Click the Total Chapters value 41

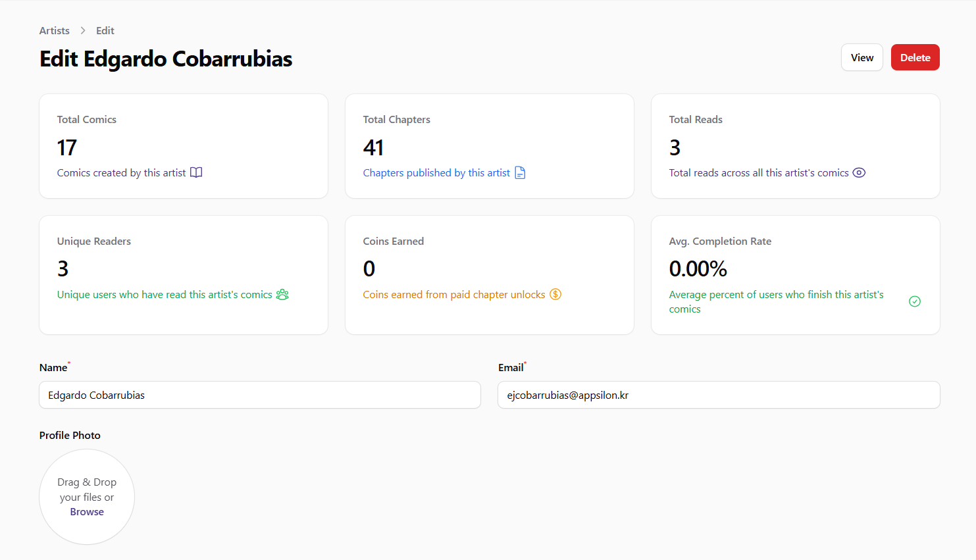coord(373,147)
